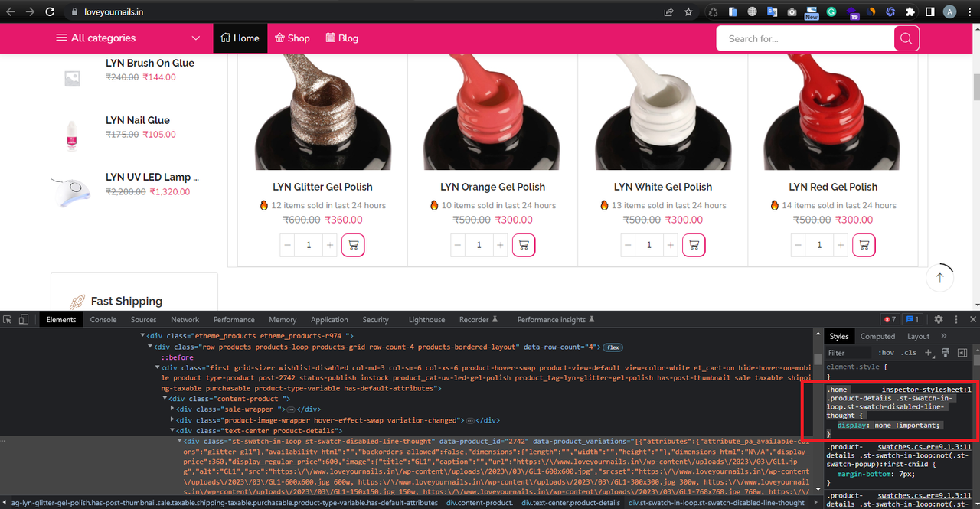Viewport: 980px width, 509px height.
Task: Switch to the Computed styles tab
Action: point(877,336)
